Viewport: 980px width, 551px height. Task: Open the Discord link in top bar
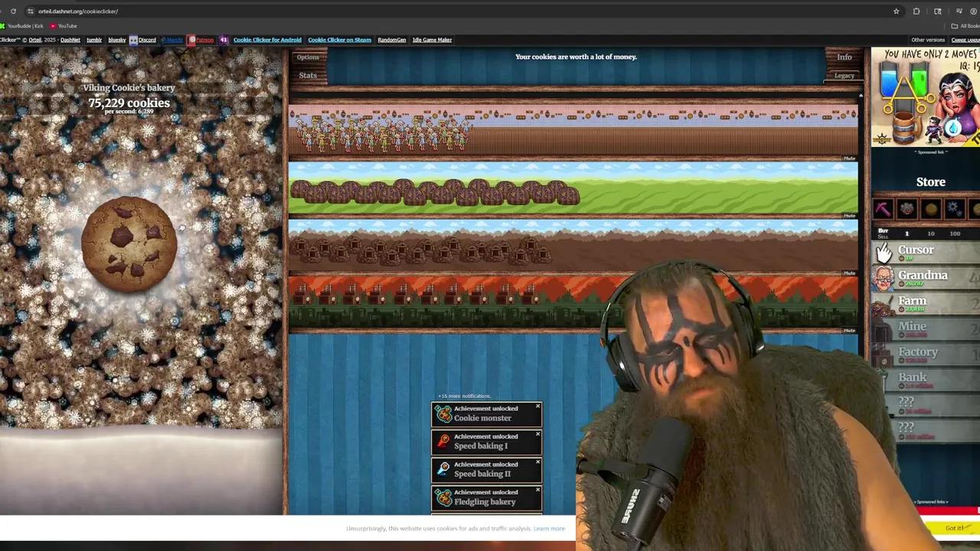pos(143,40)
